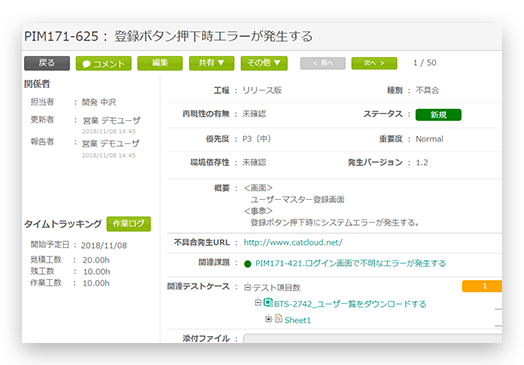Screen dimensions: 524x365
Task: Click the 担当者 value 開発 中沢
Action: tap(99, 102)
